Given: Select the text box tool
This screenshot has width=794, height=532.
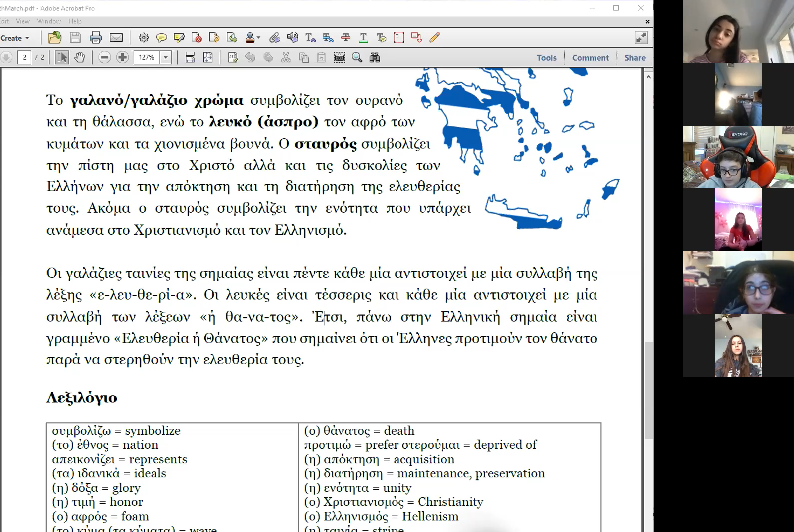Looking at the screenshot, I should [x=399, y=38].
